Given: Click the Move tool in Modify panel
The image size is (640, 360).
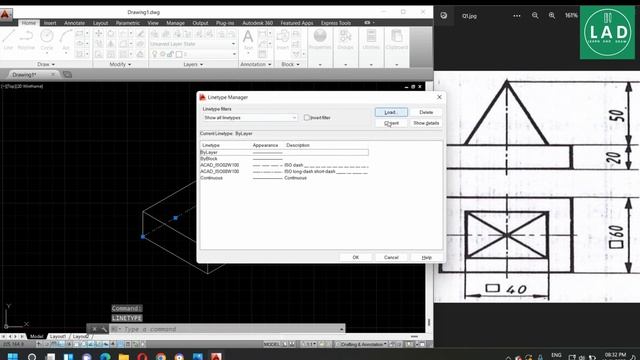Looking at the screenshot, I should pyautogui.click(x=99, y=33).
